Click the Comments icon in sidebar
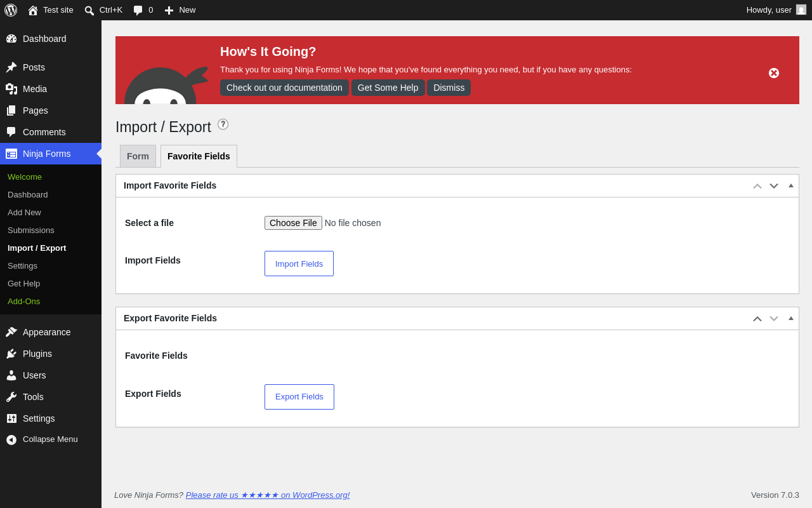The height and width of the screenshot is (508, 812). tap(11, 132)
